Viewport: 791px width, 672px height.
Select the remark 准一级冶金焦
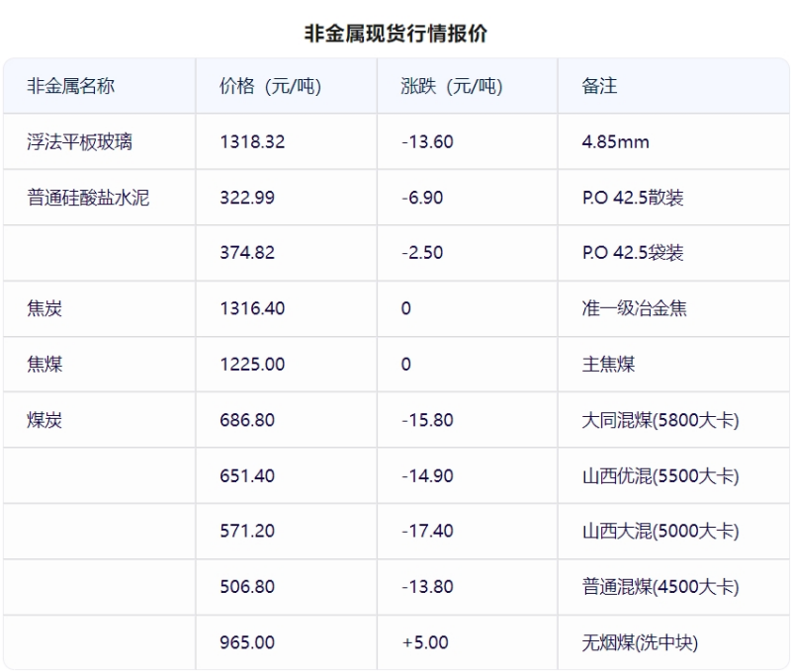pos(634,308)
